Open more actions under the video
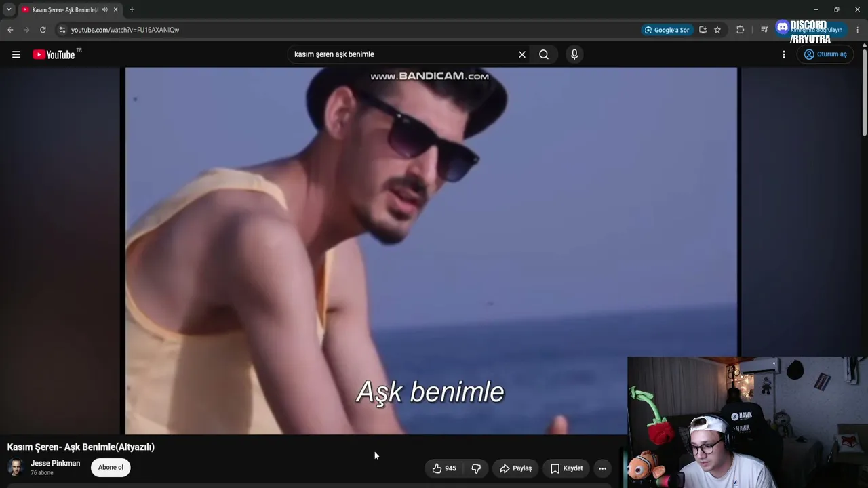Viewport: 868px width, 488px height. pyautogui.click(x=602, y=468)
